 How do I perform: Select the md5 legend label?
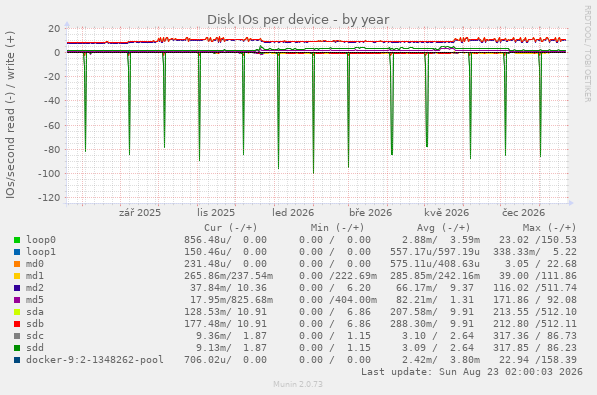coord(35,300)
